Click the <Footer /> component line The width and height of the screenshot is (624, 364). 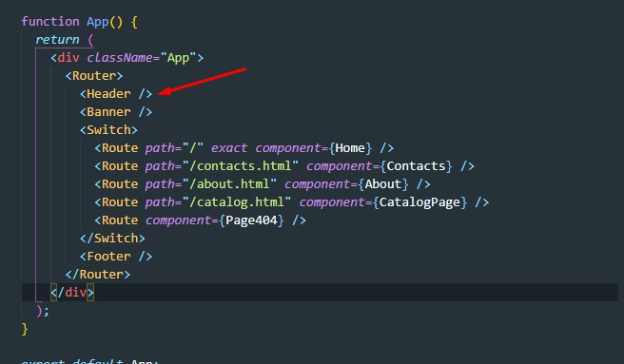coord(116,257)
